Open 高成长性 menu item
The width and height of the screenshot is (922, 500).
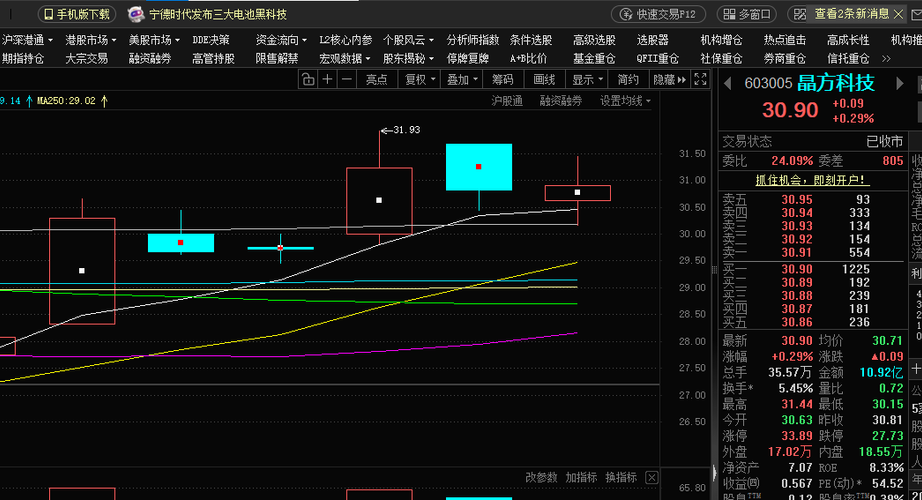[x=848, y=40]
